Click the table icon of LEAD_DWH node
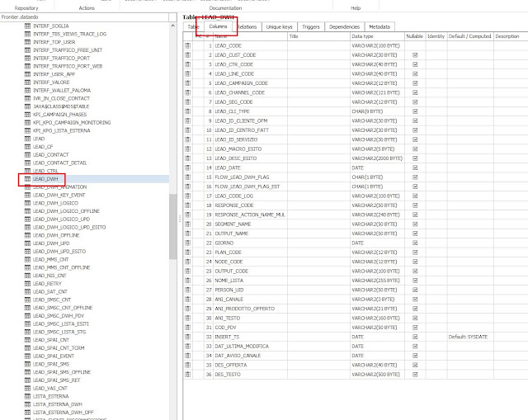This screenshot has width=528, height=420. click(27, 179)
